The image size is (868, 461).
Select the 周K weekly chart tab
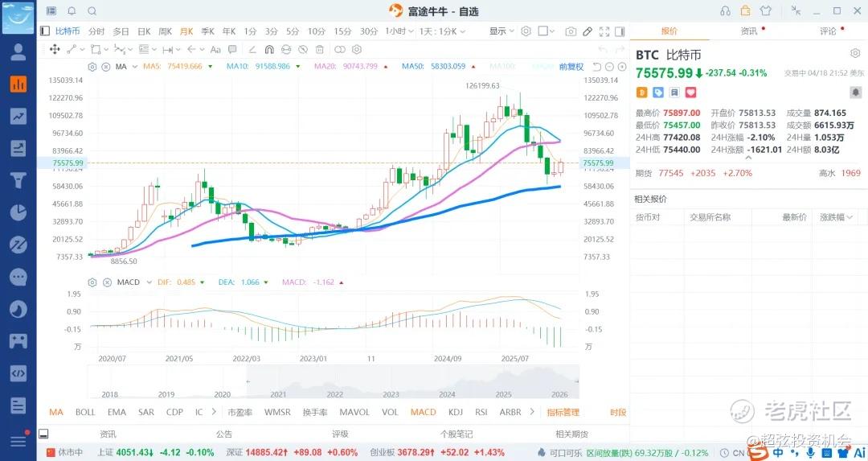[x=166, y=31]
